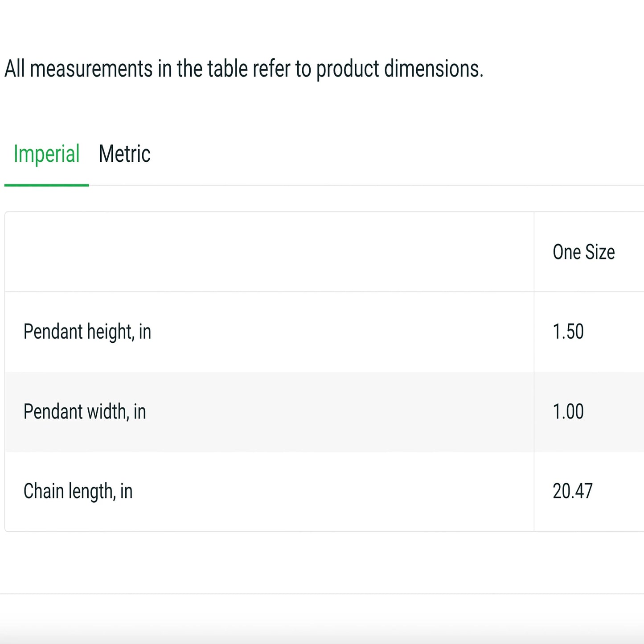Click the word 'All' starting the heading
This screenshot has width=644, height=644.
(x=14, y=69)
